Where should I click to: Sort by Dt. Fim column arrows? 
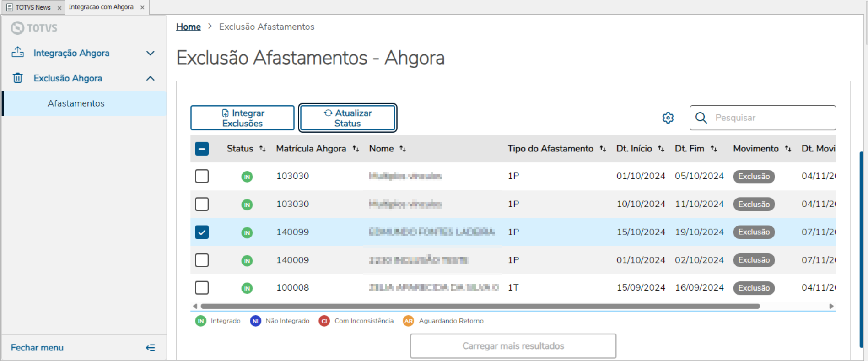coord(714,149)
